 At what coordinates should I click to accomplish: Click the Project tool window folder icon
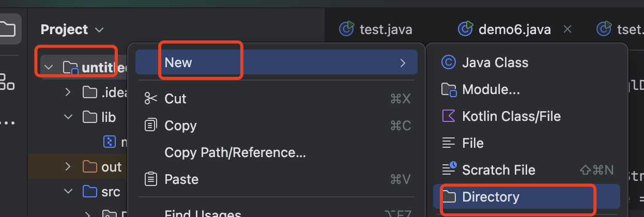click(x=7, y=29)
